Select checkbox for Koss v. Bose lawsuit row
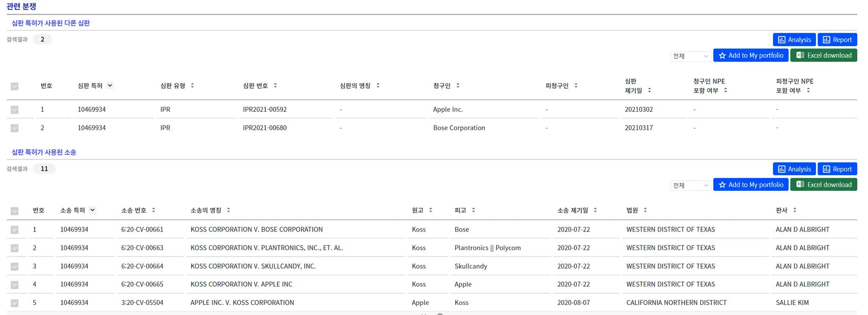 15,230
